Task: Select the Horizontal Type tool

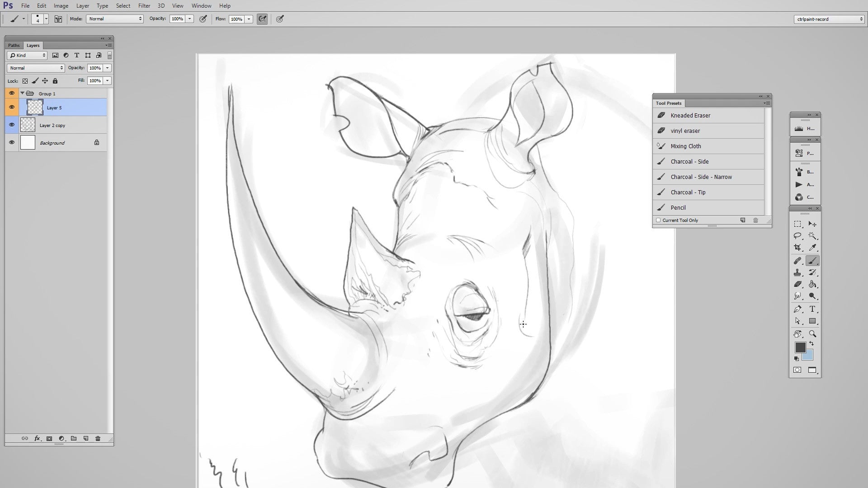Action: coord(812,309)
